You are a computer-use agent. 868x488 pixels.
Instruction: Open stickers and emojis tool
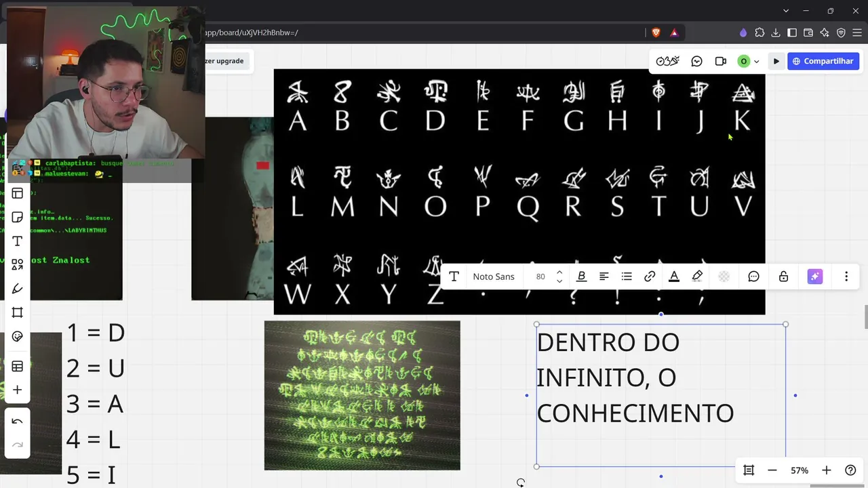pyautogui.click(x=18, y=336)
